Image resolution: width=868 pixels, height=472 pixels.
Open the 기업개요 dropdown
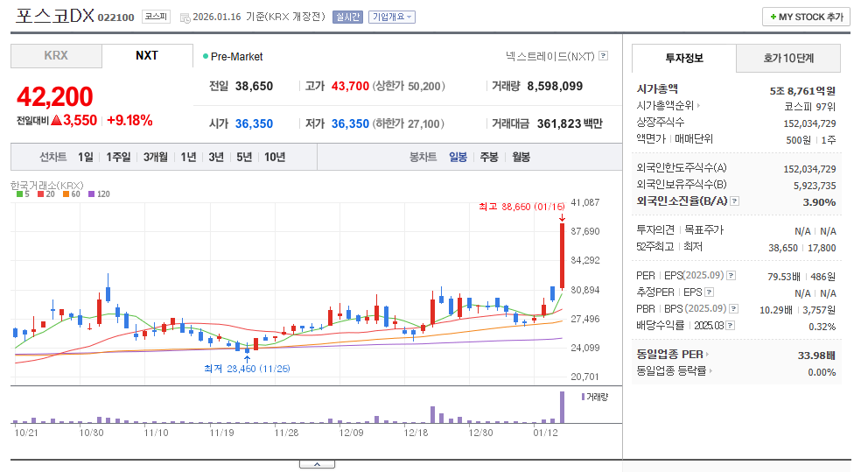[392, 18]
